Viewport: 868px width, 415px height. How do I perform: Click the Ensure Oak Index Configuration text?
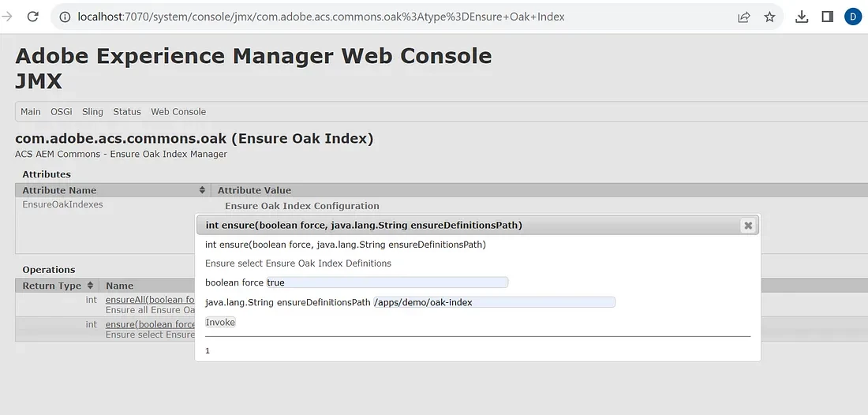click(x=301, y=206)
